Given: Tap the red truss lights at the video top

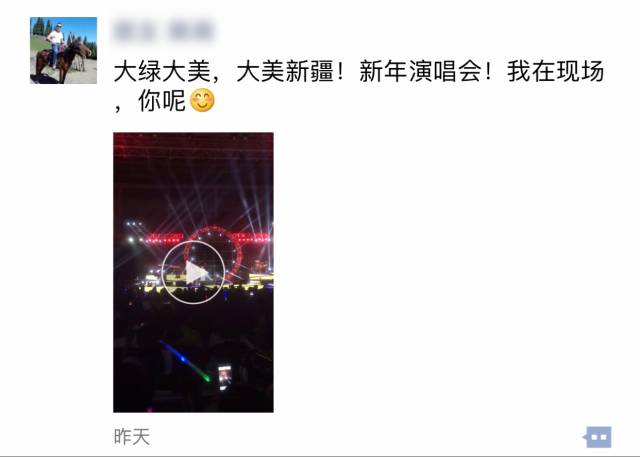Looking at the screenshot, I should pyautogui.click(x=193, y=145).
